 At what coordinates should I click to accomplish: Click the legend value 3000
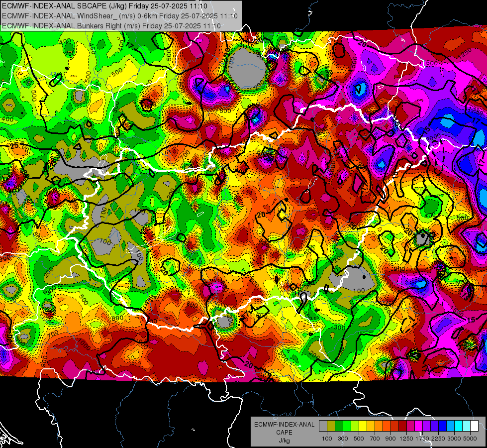(454, 439)
